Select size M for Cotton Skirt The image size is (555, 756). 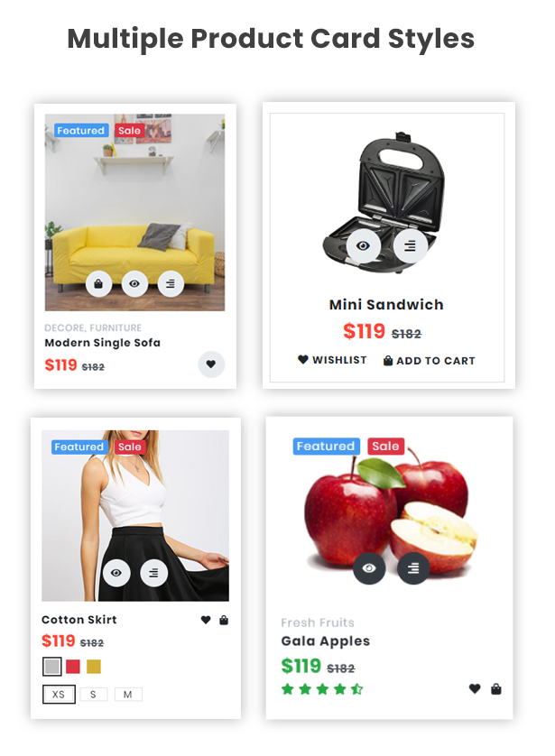pos(128,695)
